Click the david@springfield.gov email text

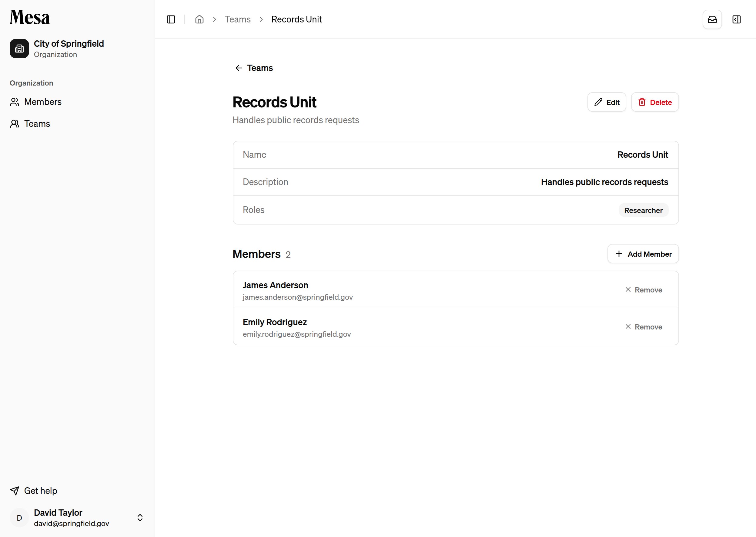(x=71, y=523)
